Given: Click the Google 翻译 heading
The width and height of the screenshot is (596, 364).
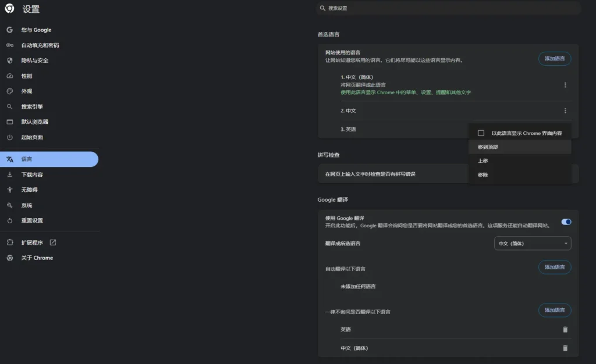Looking at the screenshot, I should (332, 199).
